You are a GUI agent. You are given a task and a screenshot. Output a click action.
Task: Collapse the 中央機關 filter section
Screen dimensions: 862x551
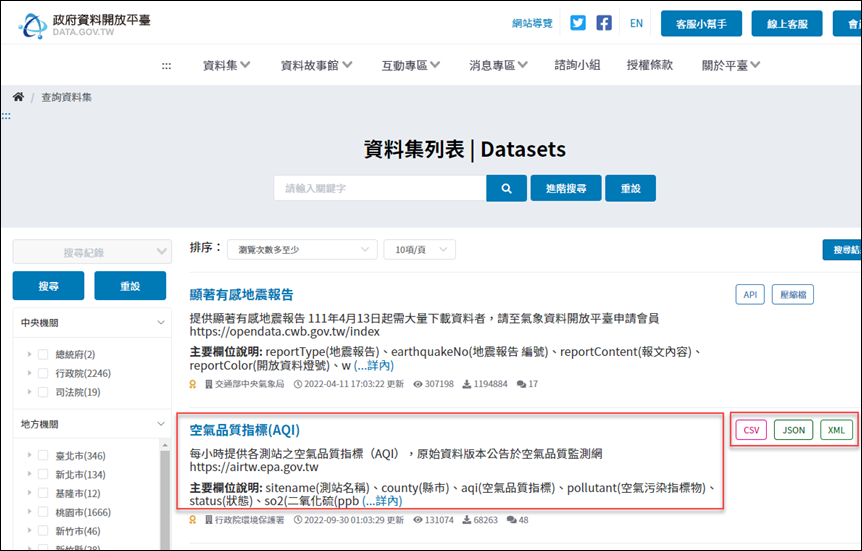(x=161, y=322)
